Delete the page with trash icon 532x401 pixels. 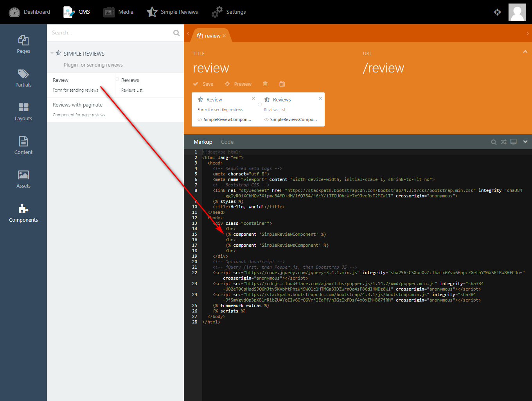coord(265,84)
